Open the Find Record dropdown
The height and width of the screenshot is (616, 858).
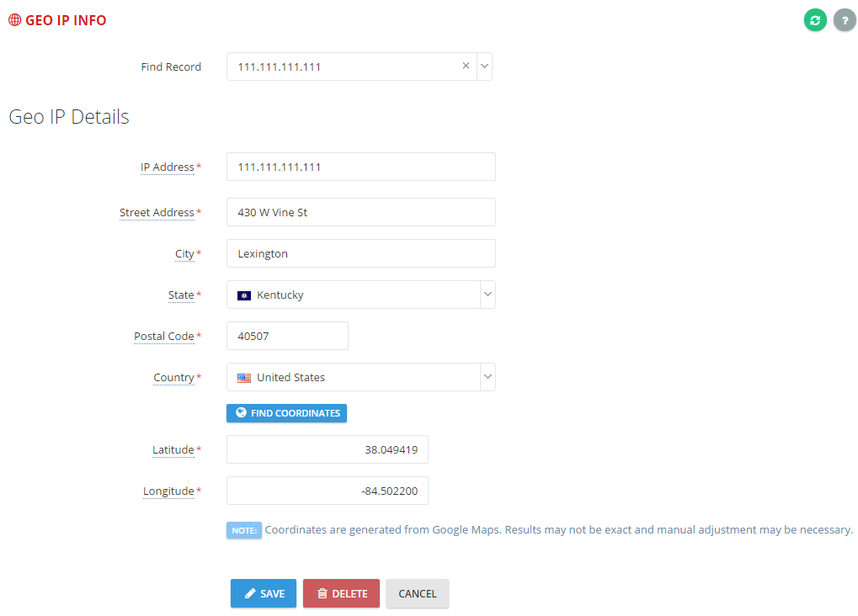(x=484, y=66)
